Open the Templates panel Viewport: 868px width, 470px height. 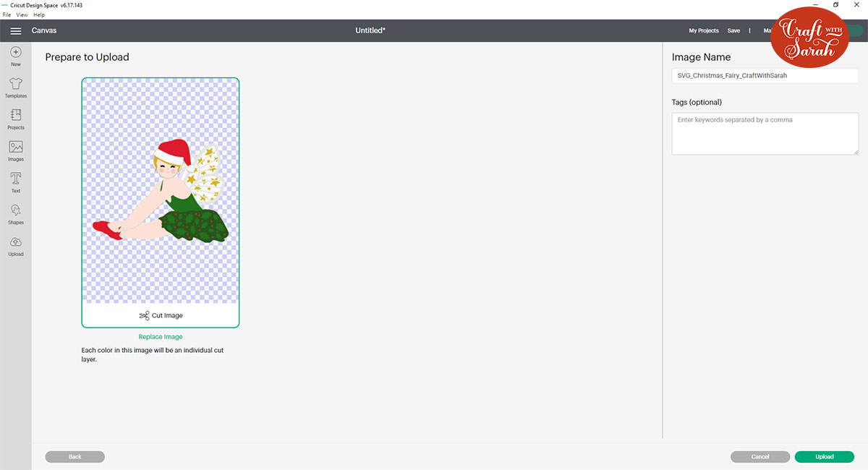coord(15,87)
